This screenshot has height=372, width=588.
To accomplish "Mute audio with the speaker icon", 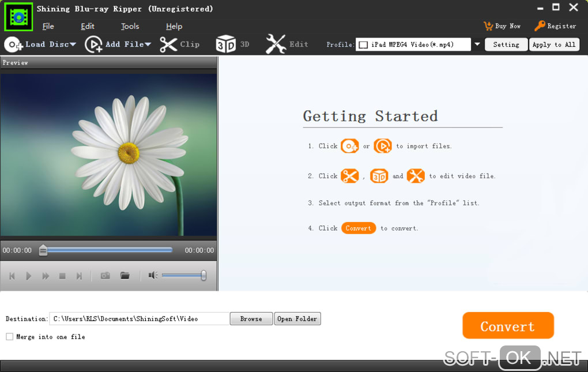I will tap(153, 276).
